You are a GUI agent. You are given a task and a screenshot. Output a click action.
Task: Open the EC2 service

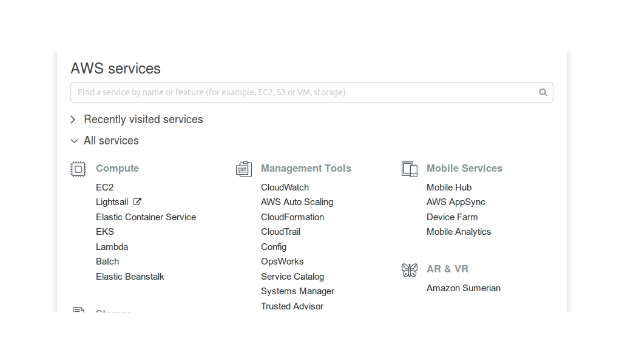105,187
